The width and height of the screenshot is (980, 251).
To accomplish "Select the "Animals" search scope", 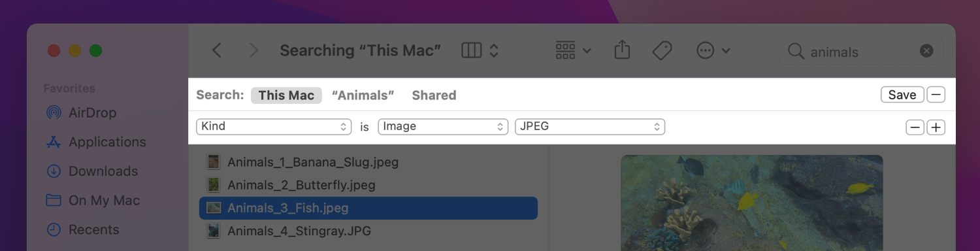I will point(363,95).
